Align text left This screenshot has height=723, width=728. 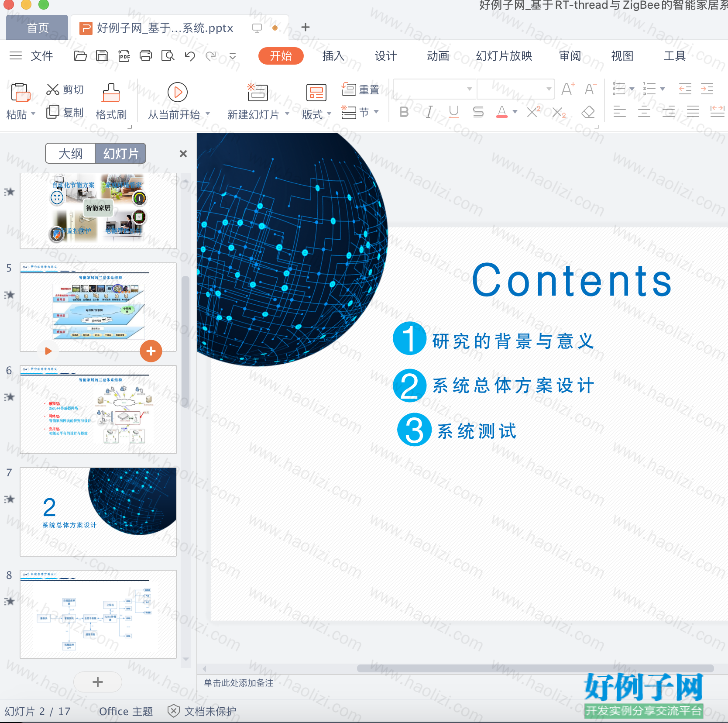(x=620, y=112)
